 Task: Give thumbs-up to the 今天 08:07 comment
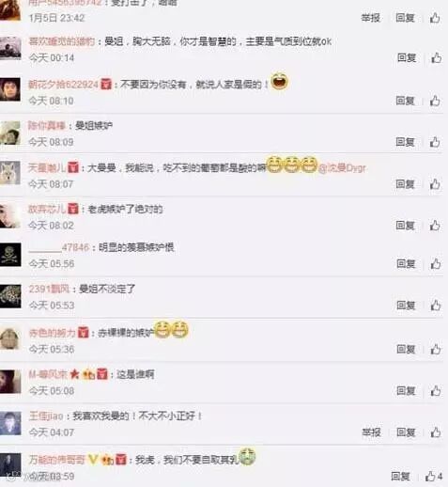point(435,184)
